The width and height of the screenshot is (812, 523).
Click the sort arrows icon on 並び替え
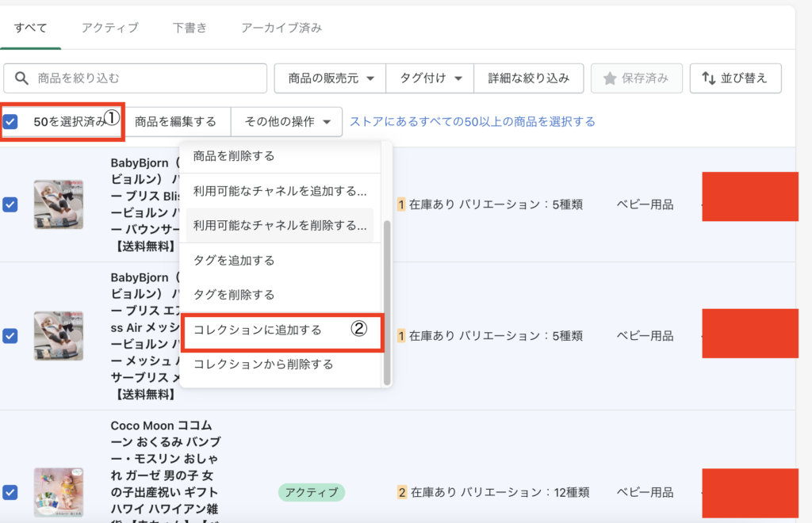click(x=708, y=78)
